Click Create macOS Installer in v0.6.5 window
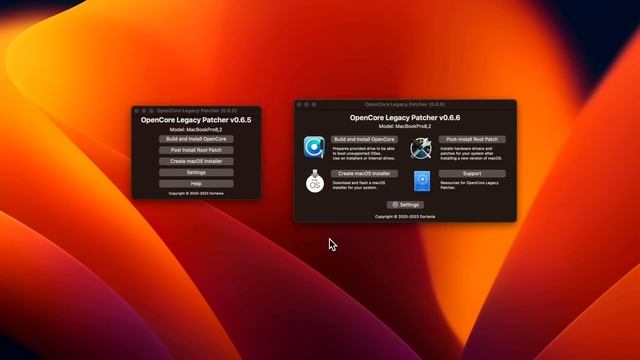 196,161
